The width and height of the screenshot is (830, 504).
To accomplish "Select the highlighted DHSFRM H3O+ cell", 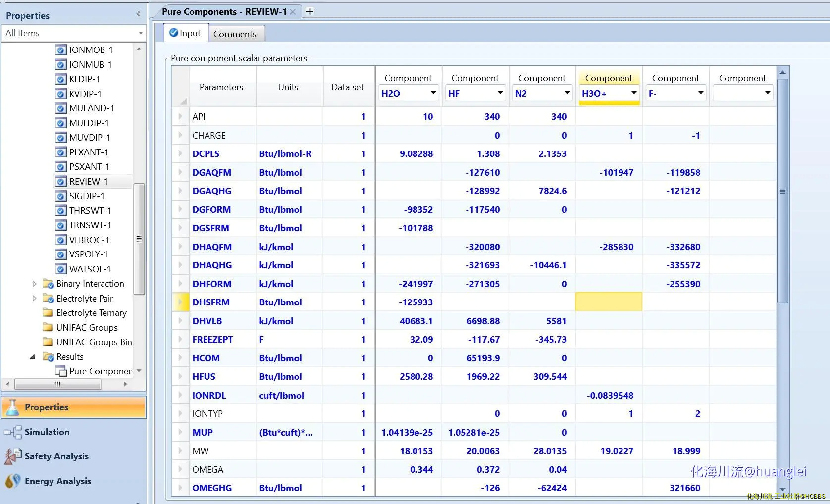I will (609, 302).
